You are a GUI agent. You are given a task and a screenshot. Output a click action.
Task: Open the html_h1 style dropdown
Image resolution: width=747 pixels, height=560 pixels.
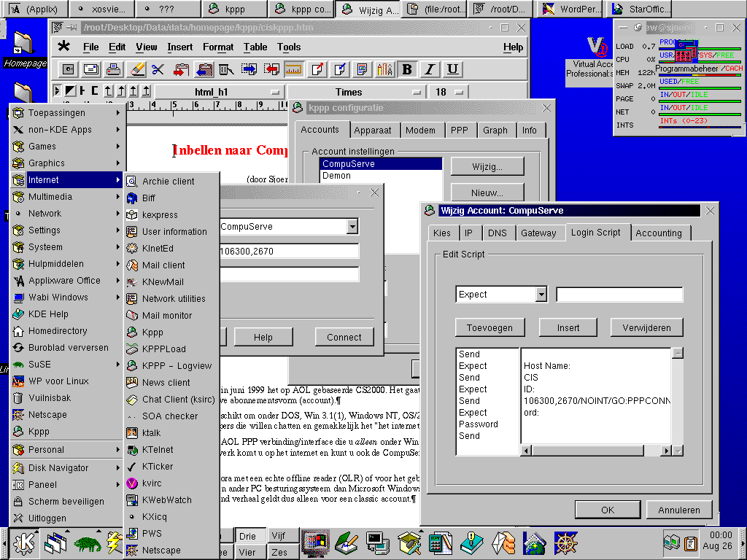point(220,92)
